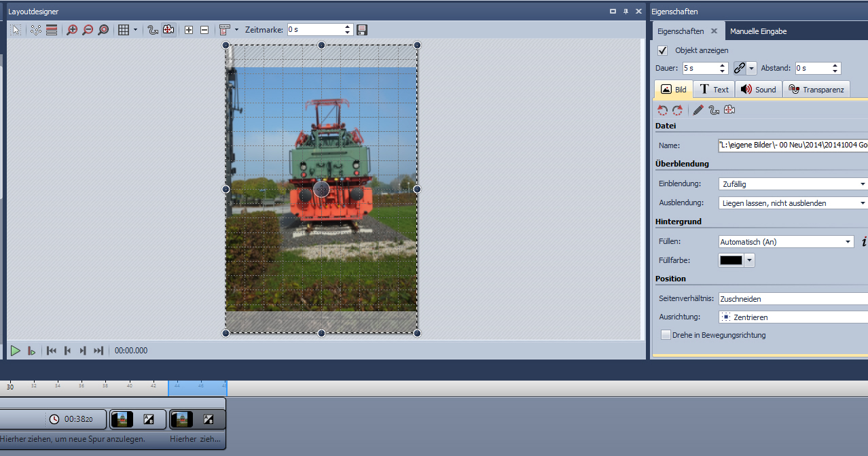This screenshot has height=456, width=868.
Task: Toggle the chain link button beside Dauer
Action: 740,69
